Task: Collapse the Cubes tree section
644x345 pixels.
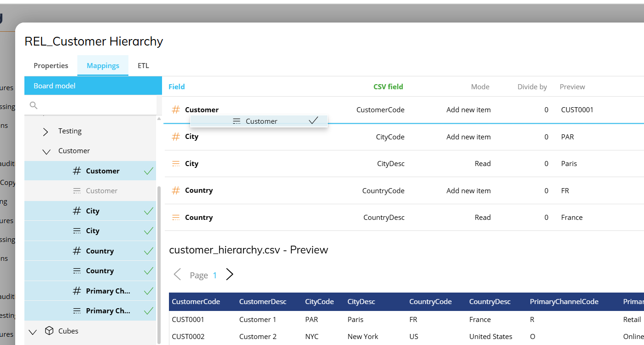Action: pyautogui.click(x=32, y=332)
